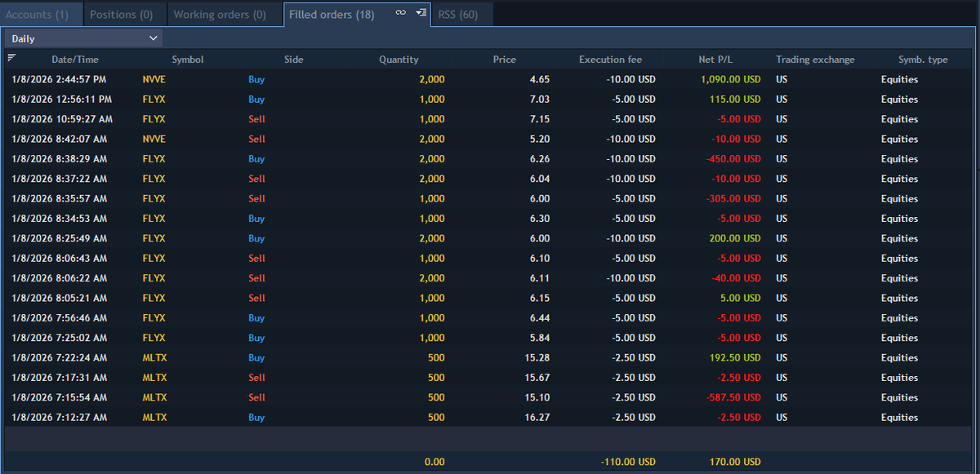This screenshot has width=980, height=474.
Task: Click the -587.50 USD net P/L cell
Action: coord(733,397)
